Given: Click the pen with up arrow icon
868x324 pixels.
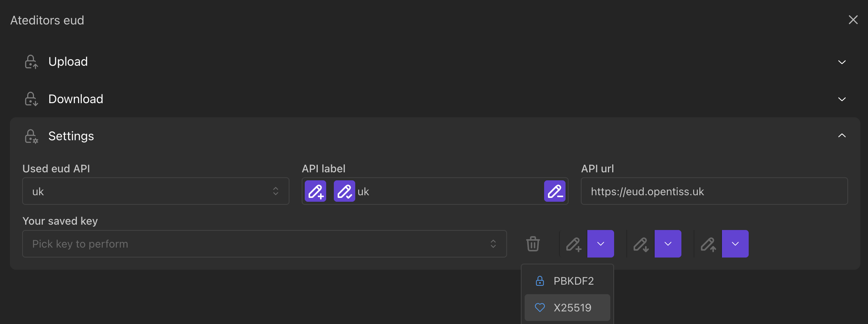Looking at the screenshot, I should coord(708,244).
